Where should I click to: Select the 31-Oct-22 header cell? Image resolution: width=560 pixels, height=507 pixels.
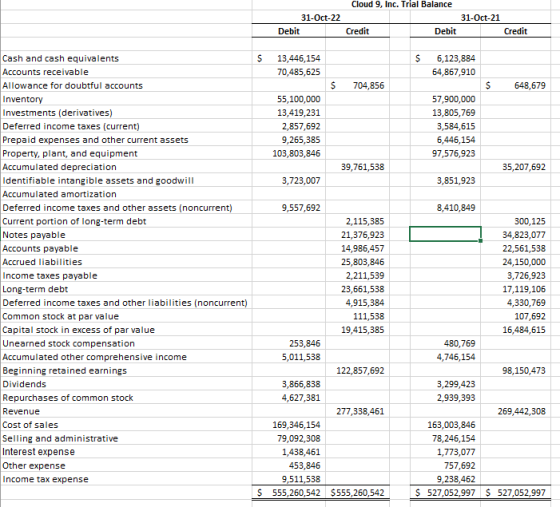320,17
